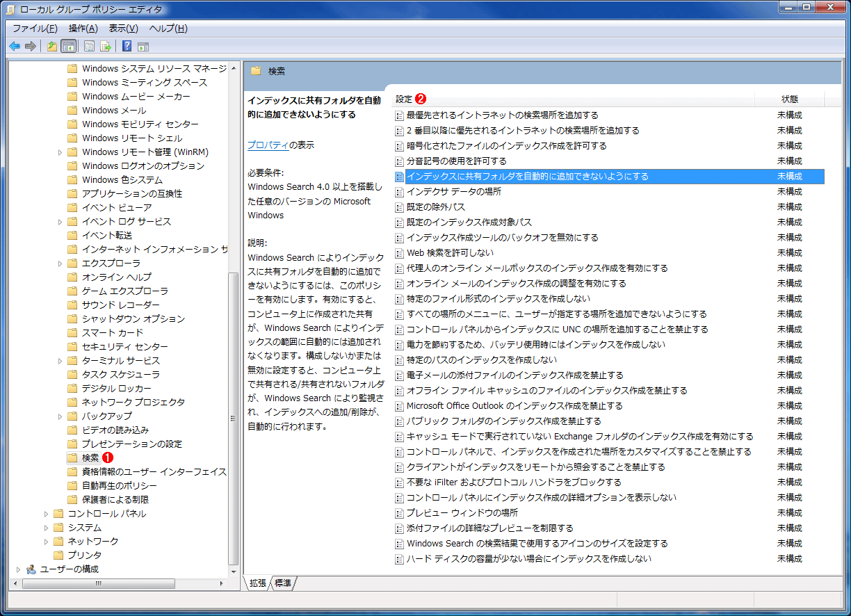Expand the エクスプローラ tree node
Screen dimensions: 851x616
(x=60, y=263)
